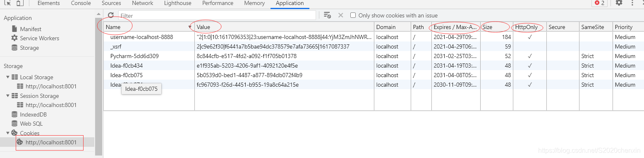Collapse the Local Storage tree node

coord(7,77)
